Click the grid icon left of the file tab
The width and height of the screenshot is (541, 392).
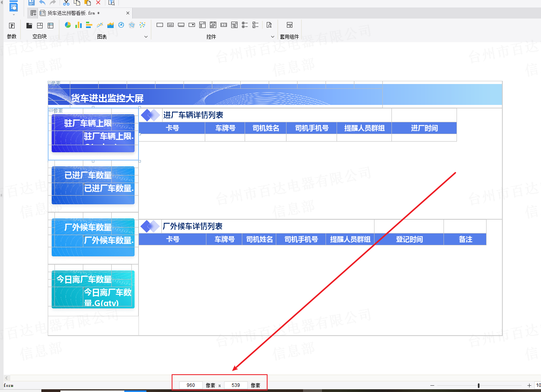(x=33, y=13)
